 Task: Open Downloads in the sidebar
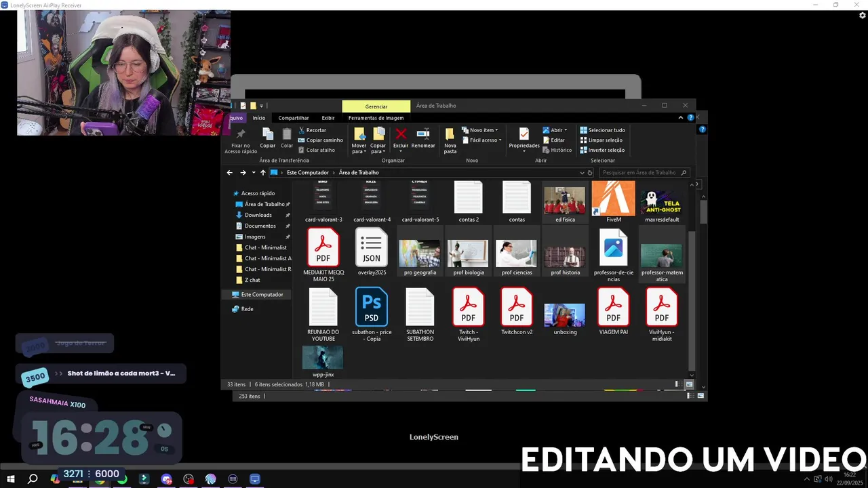pos(258,215)
